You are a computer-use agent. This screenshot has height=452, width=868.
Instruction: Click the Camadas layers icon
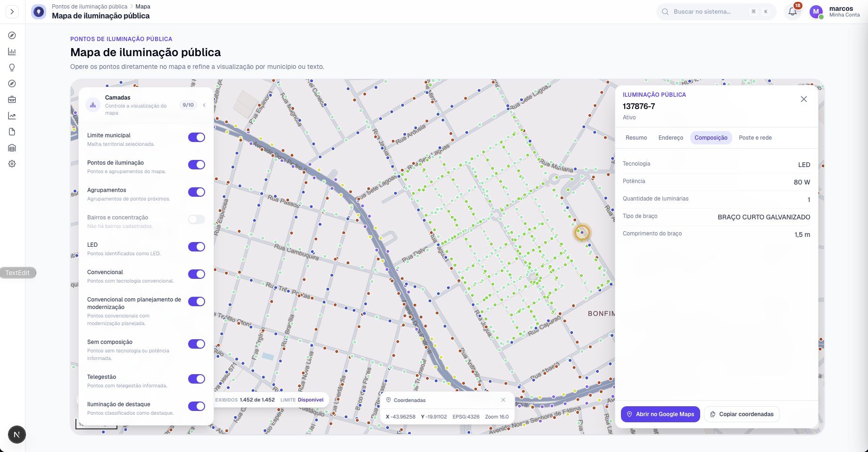93,105
